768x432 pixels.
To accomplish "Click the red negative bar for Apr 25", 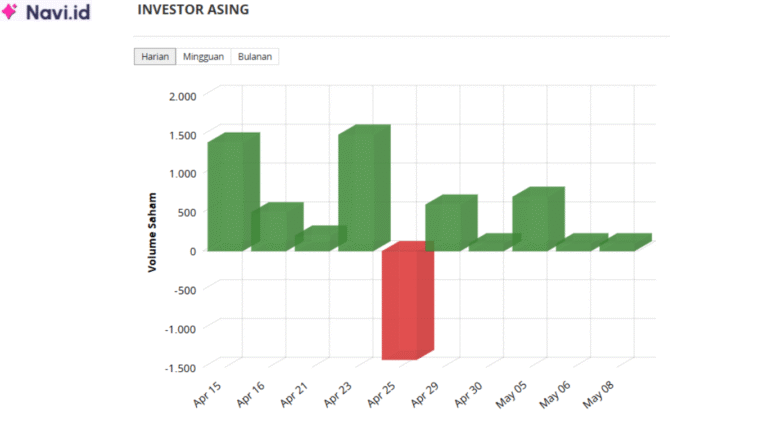I will 403,303.
